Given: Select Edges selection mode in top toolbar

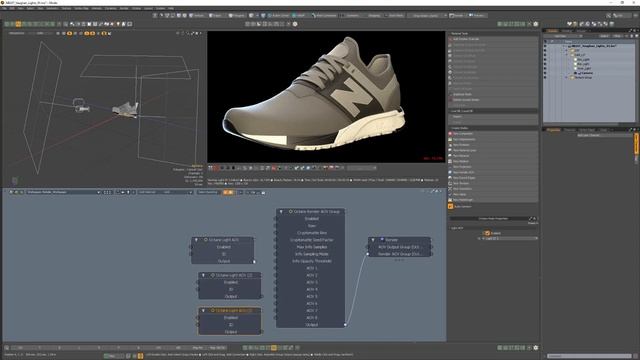Looking at the screenshot, I should pyautogui.click(x=216, y=16).
